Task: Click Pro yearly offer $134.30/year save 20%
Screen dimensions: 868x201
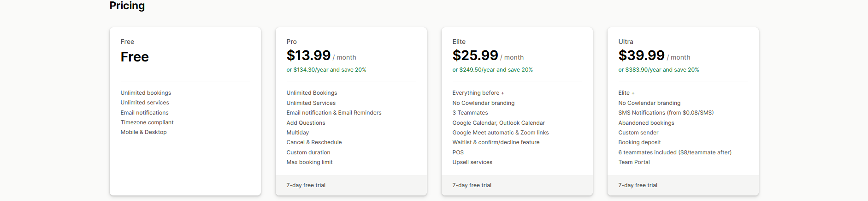Action: [x=326, y=70]
